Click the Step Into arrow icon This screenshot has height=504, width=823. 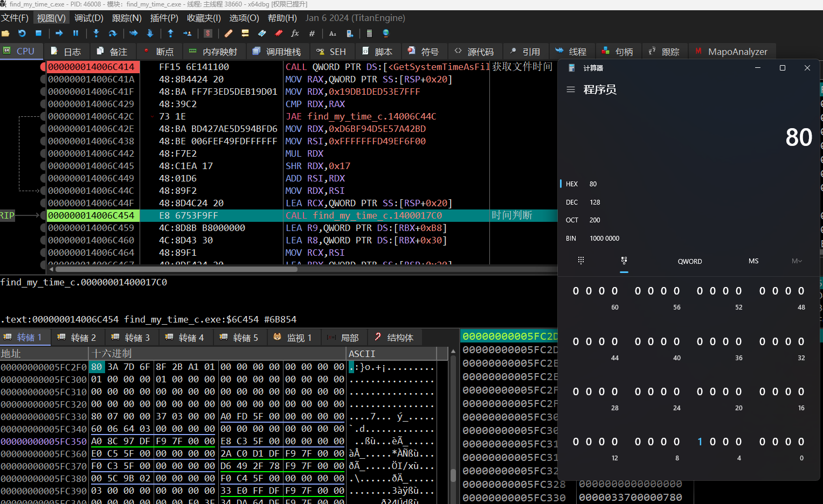pyautogui.click(x=96, y=33)
